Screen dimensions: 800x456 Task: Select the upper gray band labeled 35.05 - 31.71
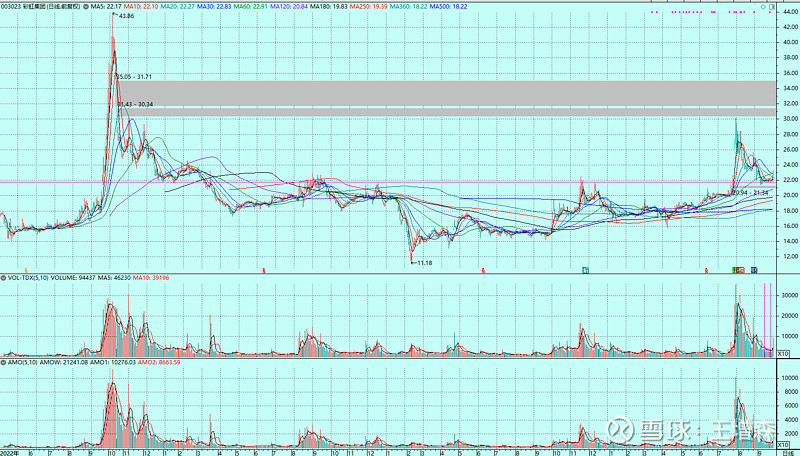click(450, 92)
